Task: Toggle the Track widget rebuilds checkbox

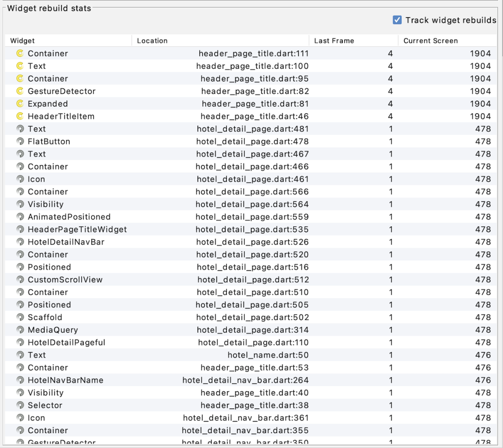Action: (397, 20)
